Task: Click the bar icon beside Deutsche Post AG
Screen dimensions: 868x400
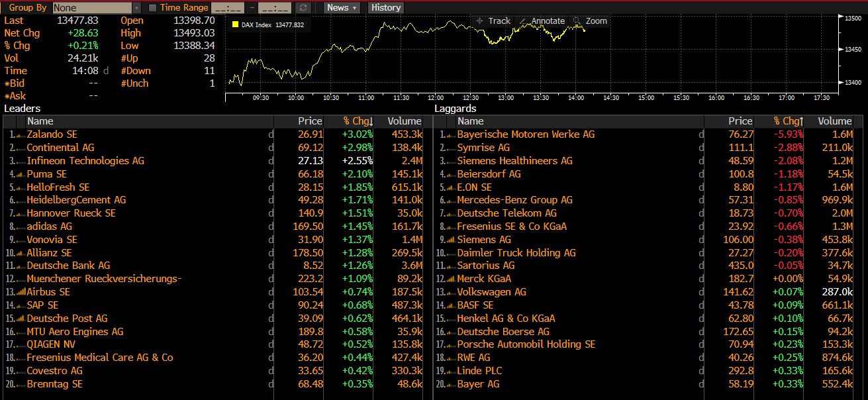Action: click(x=21, y=319)
